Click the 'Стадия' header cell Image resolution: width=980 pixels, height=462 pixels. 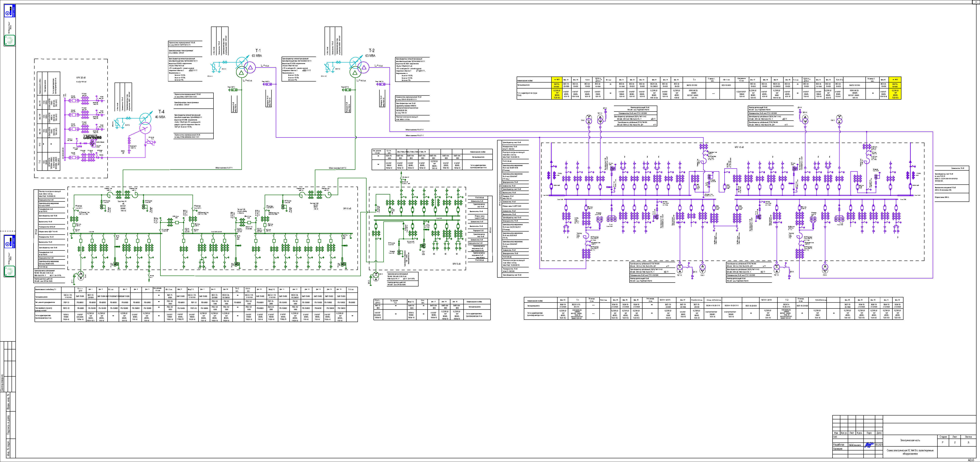pyautogui.click(x=943, y=436)
